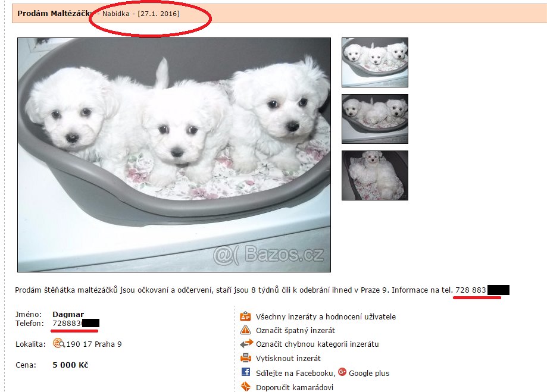Select Označit špatný inzerát link
This screenshot has height=392, width=547.
pos(295,330)
